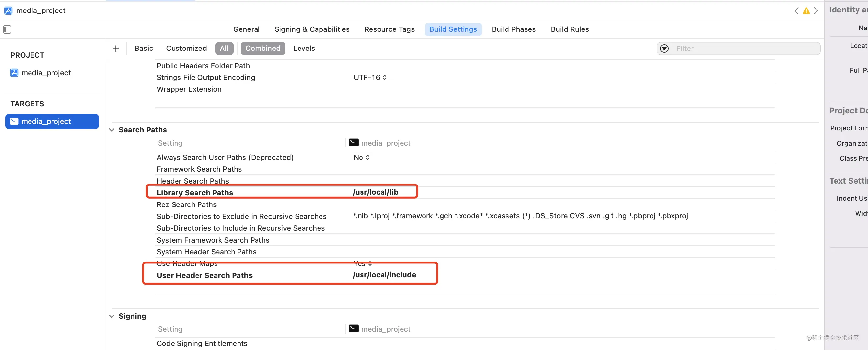Add a build setting with plus icon
This screenshot has height=350, width=868.
click(x=116, y=49)
